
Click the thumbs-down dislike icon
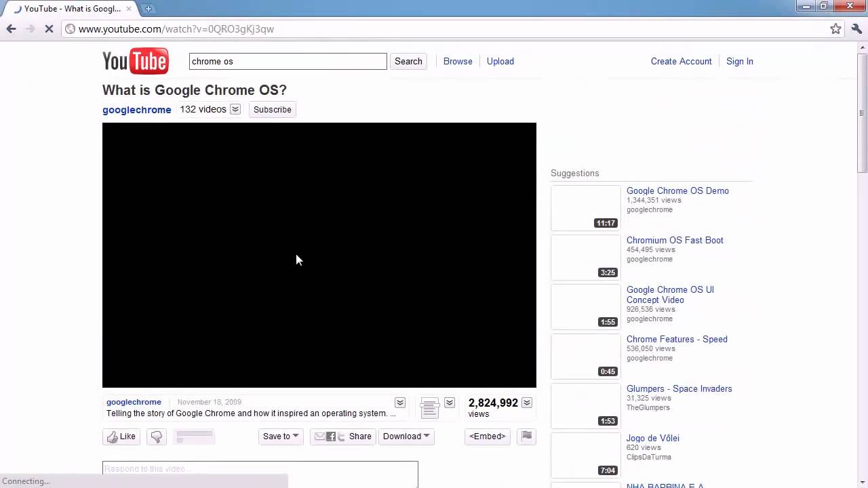[157, 436]
